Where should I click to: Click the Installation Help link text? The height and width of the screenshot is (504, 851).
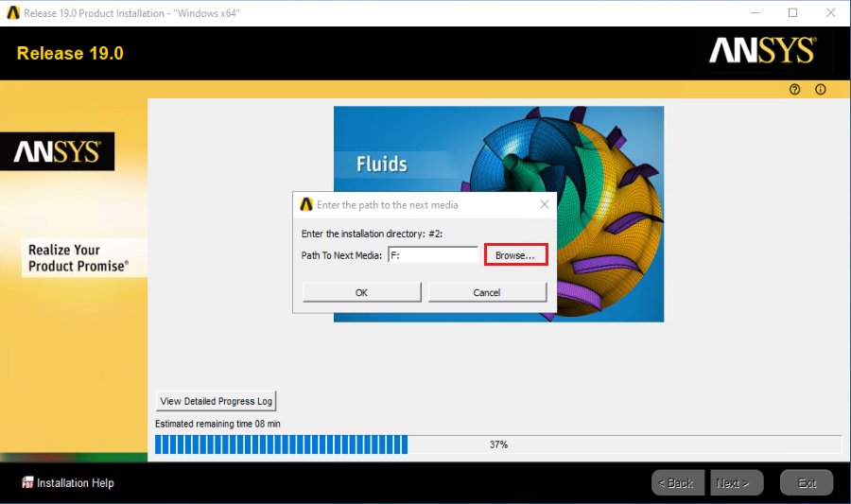coord(76,483)
